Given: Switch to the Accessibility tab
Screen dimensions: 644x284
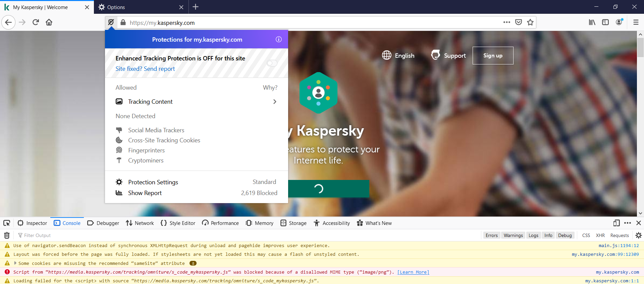Looking at the screenshot, I should pos(332,223).
